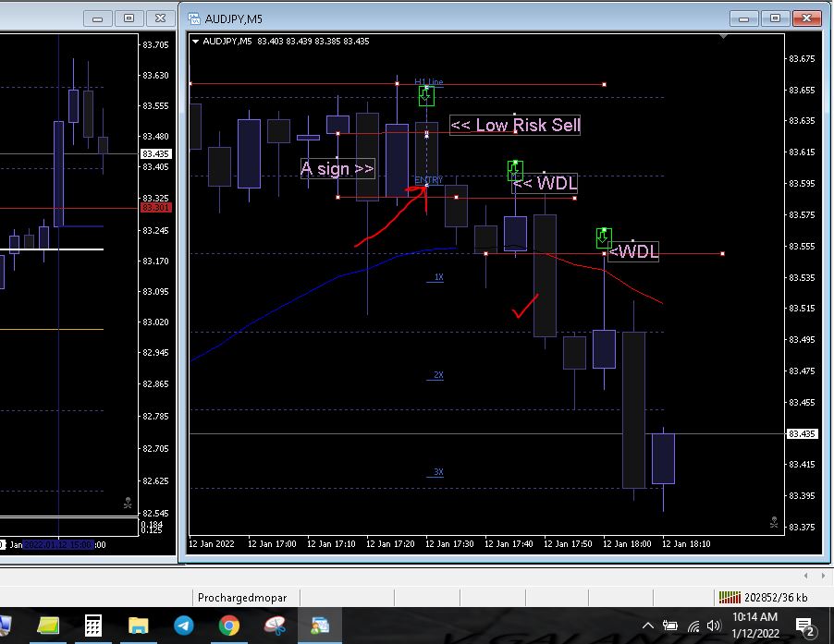This screenshot has width=834, height=644.
Task: Click the skull icon in the left chart
Action: 128,503
